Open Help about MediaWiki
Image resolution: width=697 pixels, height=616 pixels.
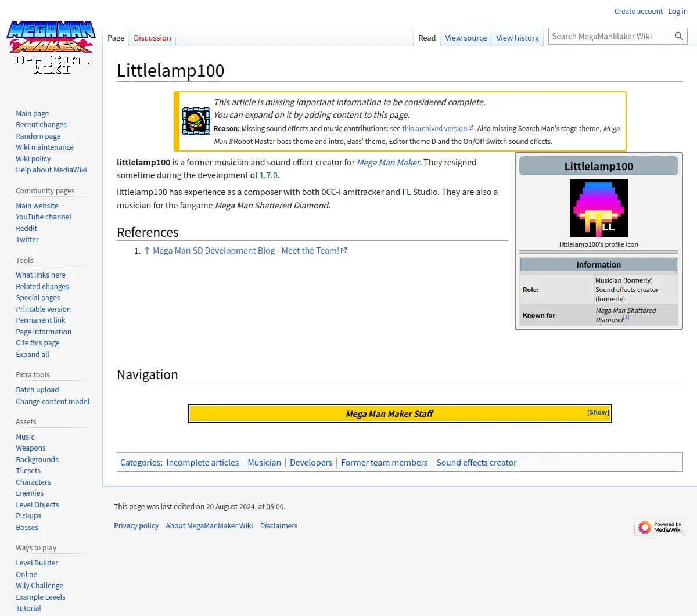51,170
